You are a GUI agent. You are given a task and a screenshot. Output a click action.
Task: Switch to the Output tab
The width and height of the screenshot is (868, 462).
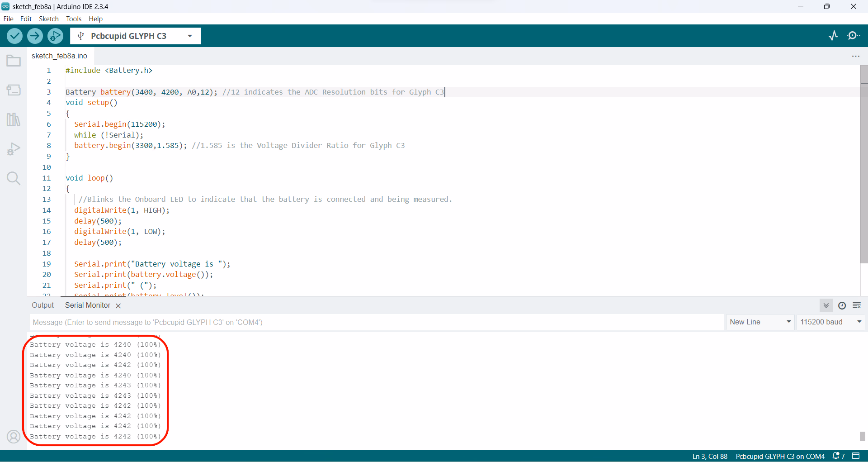[42, 305]
